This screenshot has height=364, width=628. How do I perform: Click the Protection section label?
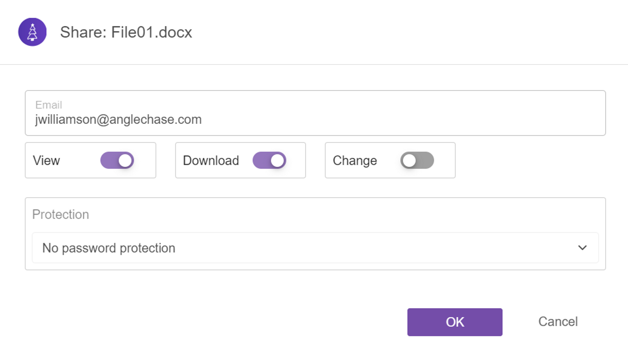[61, 215]
